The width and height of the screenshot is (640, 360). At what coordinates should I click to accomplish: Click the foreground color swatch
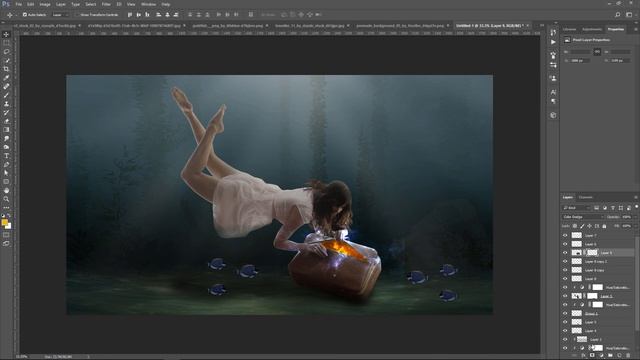[4, 222]
